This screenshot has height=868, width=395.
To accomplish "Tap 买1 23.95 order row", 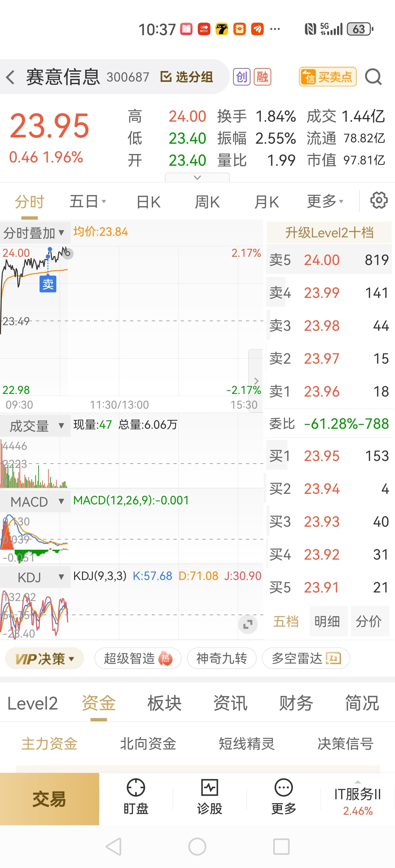I will pyautogui.click(x=329, y=456).
